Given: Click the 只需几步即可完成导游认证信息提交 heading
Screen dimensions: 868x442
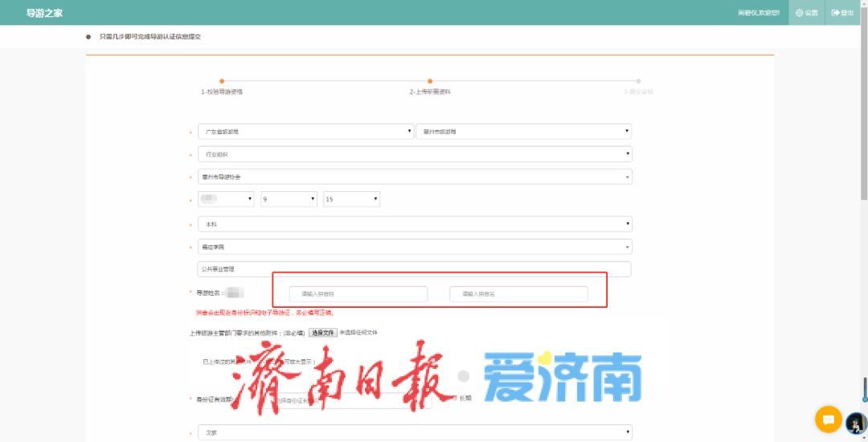Looking at the screenshot, I should click(150, 36).
